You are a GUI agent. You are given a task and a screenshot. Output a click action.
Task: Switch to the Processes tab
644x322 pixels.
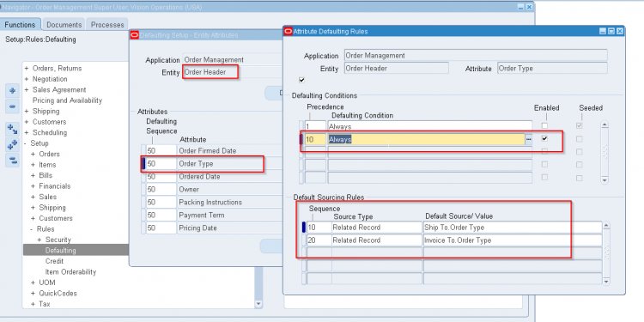tap(107, 25)
